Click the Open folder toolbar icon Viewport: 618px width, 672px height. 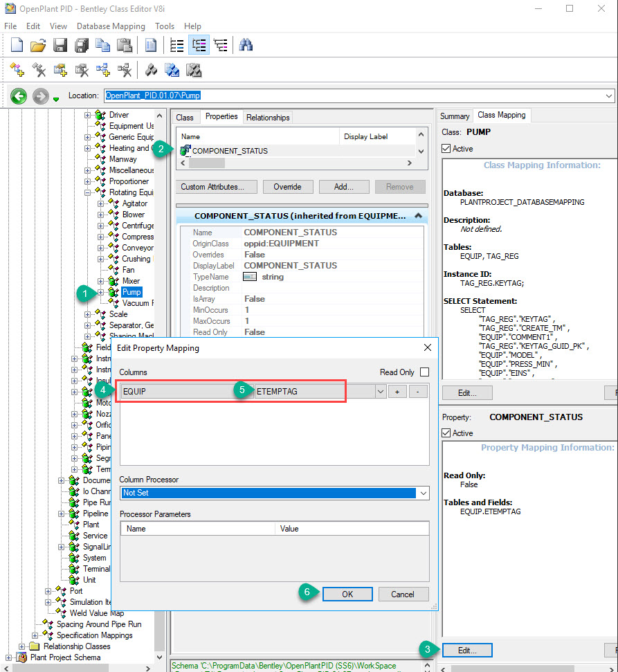(38, 45)
